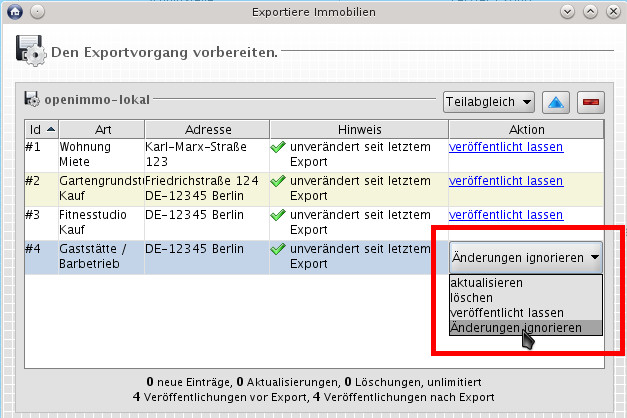Click the openimmo-lokal interface icon
The image size is (627, 418).
32,100
